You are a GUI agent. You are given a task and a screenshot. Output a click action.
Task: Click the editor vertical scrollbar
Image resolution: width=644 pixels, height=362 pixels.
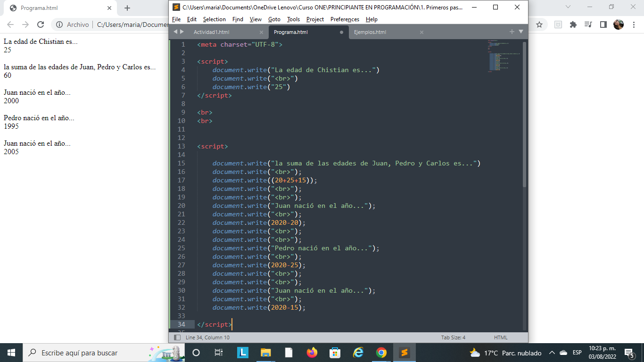coord(524,114)
